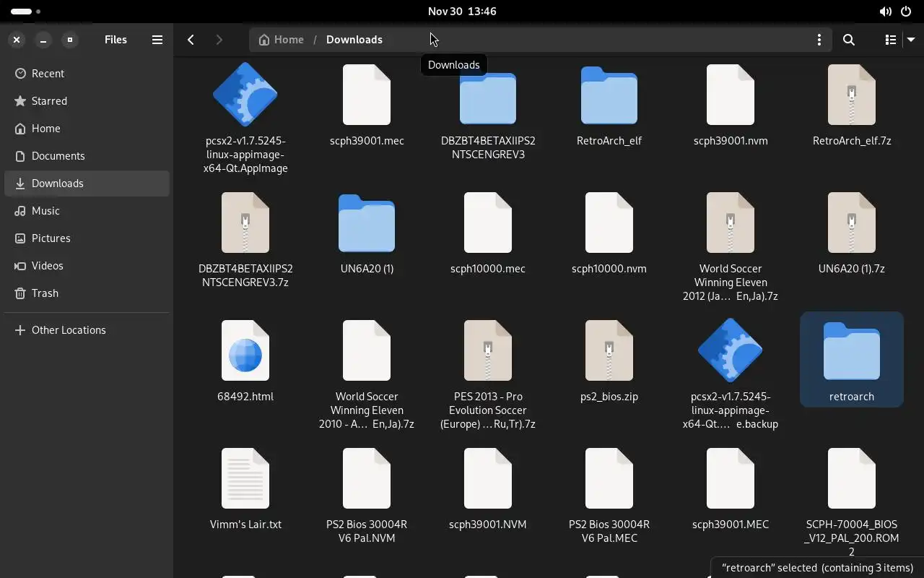
Task: Click Home in the path bar
Action: (x=281, y=40)
